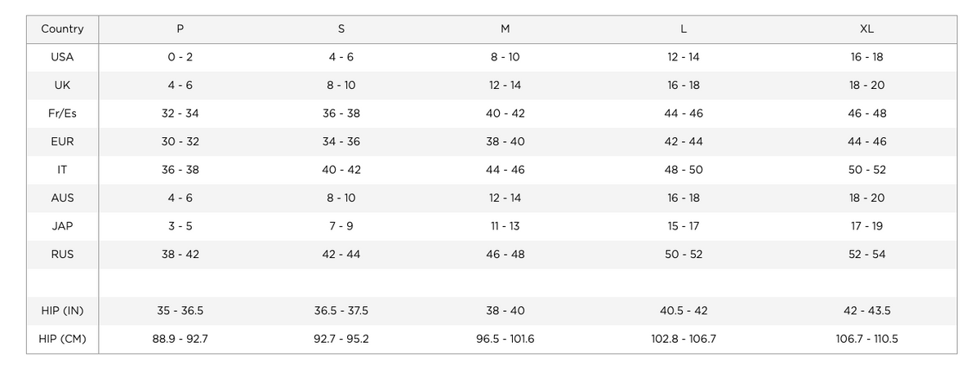This screenshot has height=378, width=980.
Task: Click hip centimeters value 102.8 - 106.7
Action: coord(683,339)
